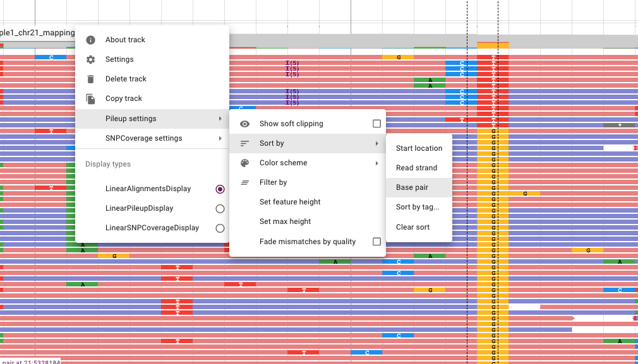Tick the Fade mismatches by quality checkbox
638x364 pixels.
[x=376, y=242]
